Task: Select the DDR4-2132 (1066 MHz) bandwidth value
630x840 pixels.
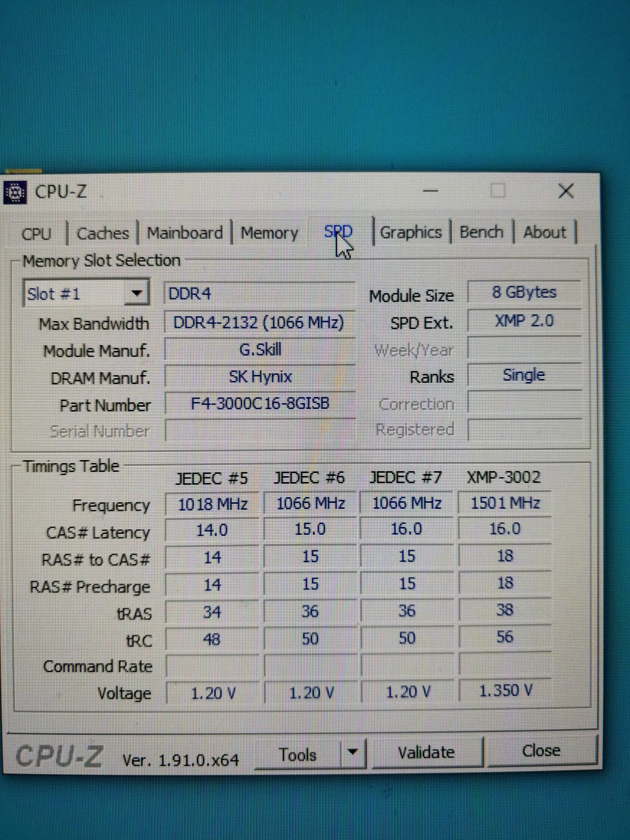Action: click(x=260, y=322)
